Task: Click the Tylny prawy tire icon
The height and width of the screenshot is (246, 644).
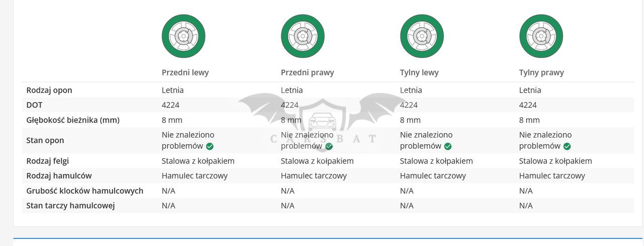Action: (541, 36)
